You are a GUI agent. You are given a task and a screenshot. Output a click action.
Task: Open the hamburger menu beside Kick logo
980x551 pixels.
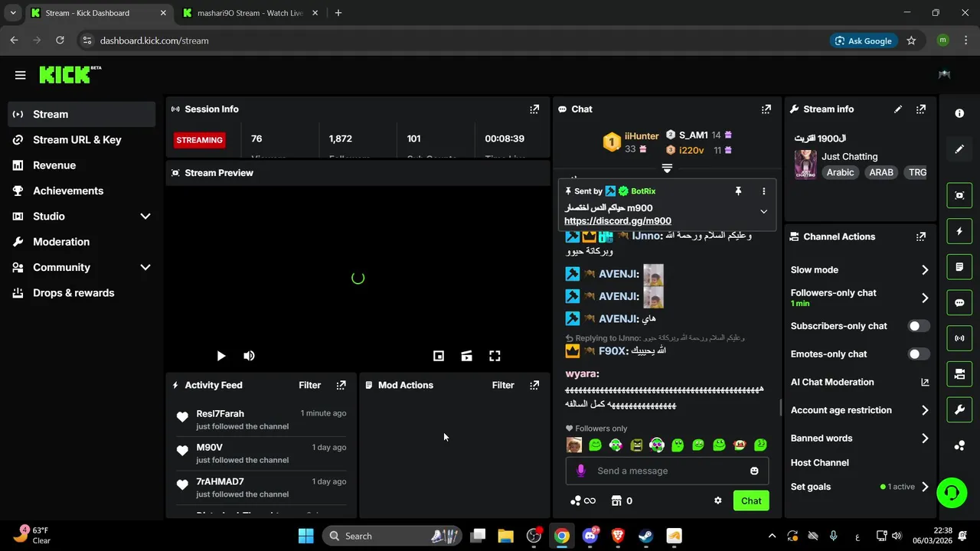(x=20, y=75)
